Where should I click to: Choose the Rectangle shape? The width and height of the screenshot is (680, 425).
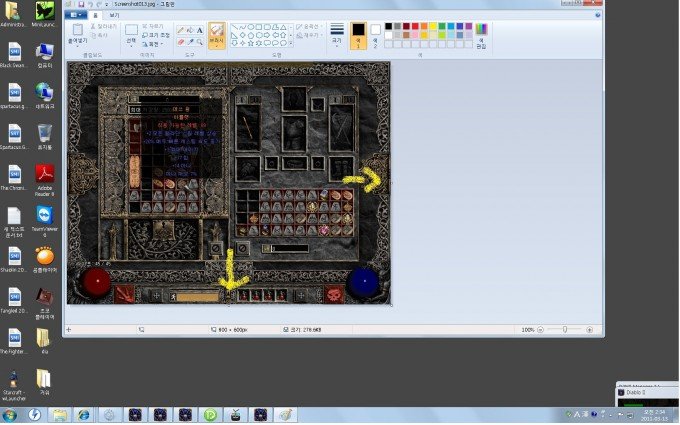coord(259,27)
